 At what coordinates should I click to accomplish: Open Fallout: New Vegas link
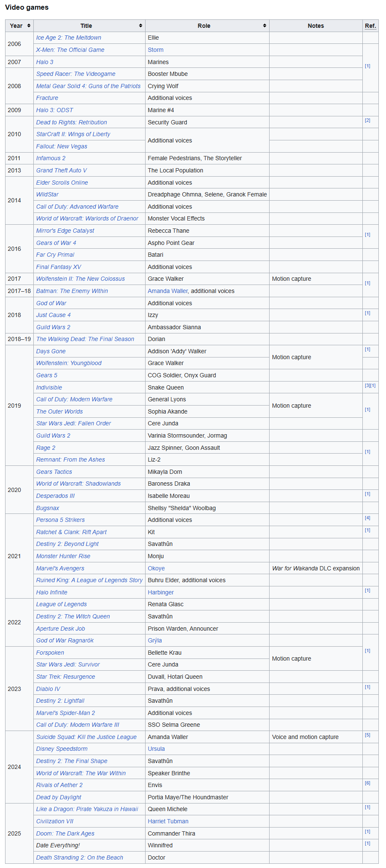click(x=62, y=146)
